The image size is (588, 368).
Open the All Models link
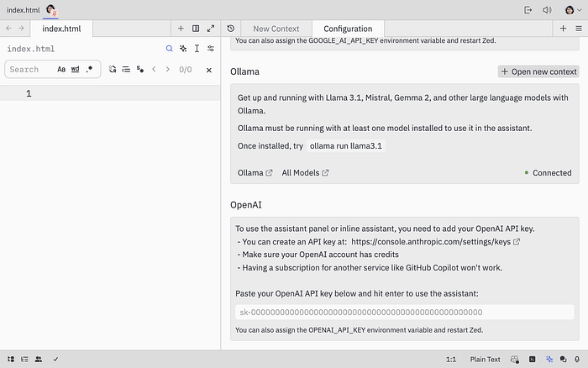[x=305, y=173]
